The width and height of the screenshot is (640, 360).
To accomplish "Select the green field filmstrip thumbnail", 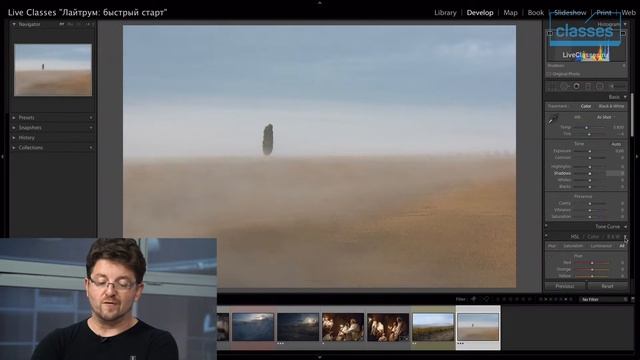I will [x=433, y=327].
